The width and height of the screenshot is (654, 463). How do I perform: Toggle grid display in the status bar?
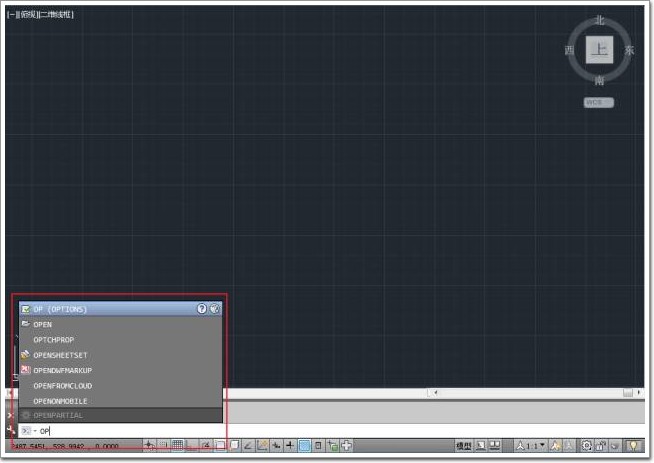(x=176, y=445)
